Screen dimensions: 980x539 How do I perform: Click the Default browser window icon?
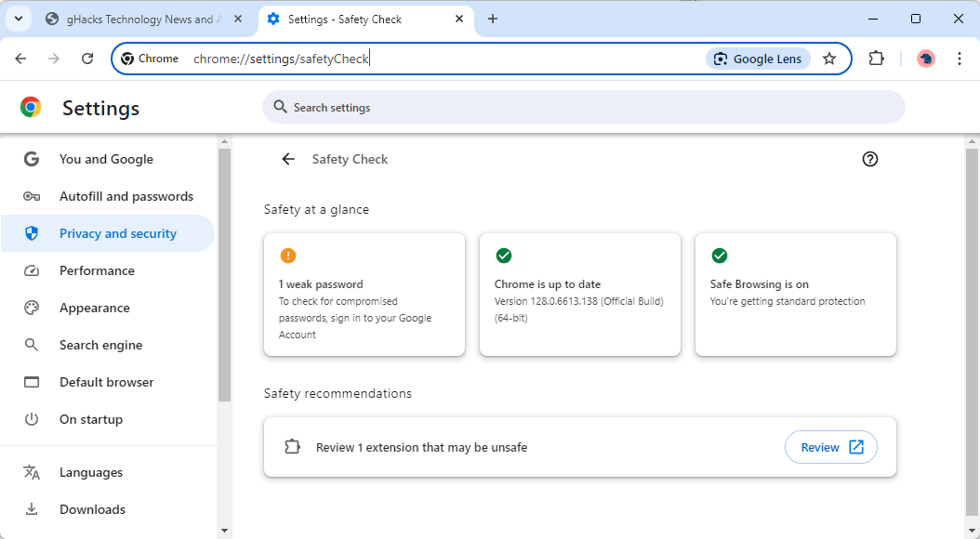point(32,382)
